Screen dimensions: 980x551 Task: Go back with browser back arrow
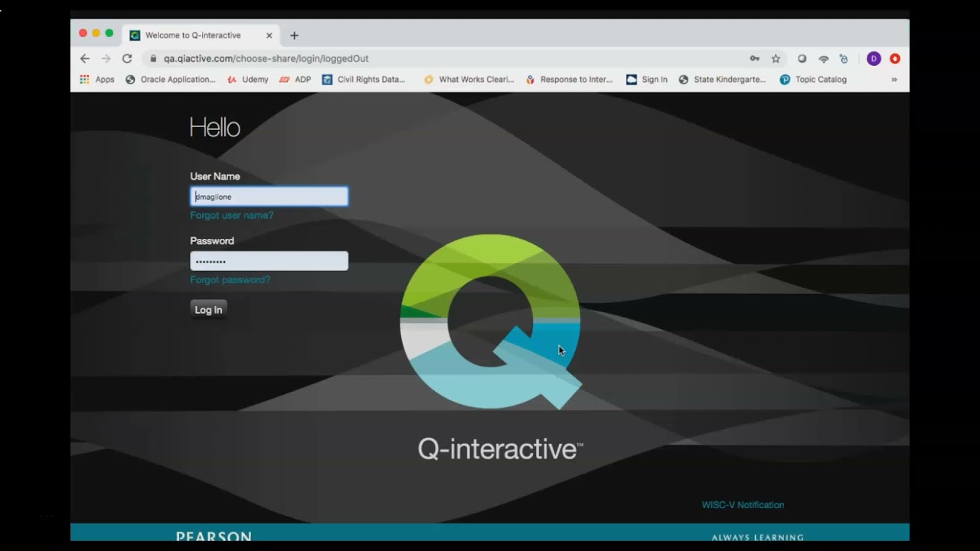pyautogui.click(x=84, y=58)
